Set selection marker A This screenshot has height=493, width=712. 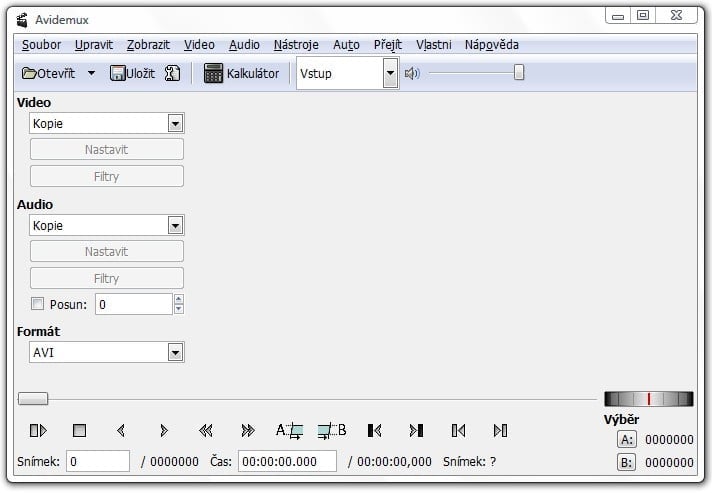click(289, 430)
